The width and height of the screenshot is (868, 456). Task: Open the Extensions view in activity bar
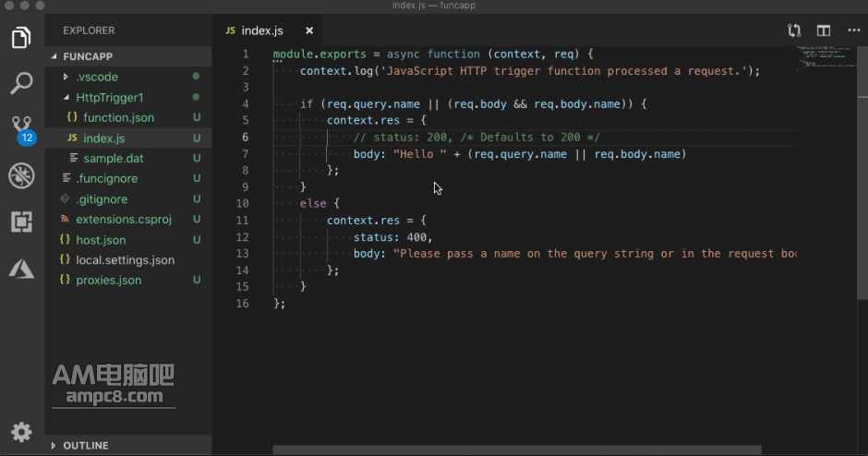pos(21,222)
